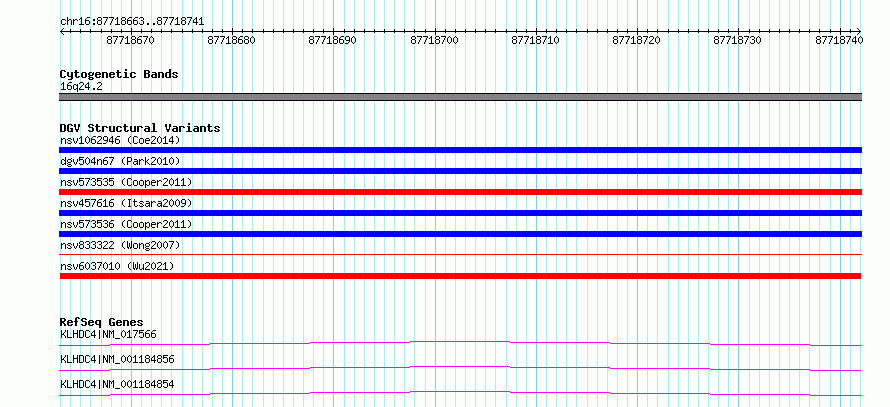This screenshot has width=890, height=407.
Task: Click the chr16:87718663..87718741 region label
Action: (132, 22)
